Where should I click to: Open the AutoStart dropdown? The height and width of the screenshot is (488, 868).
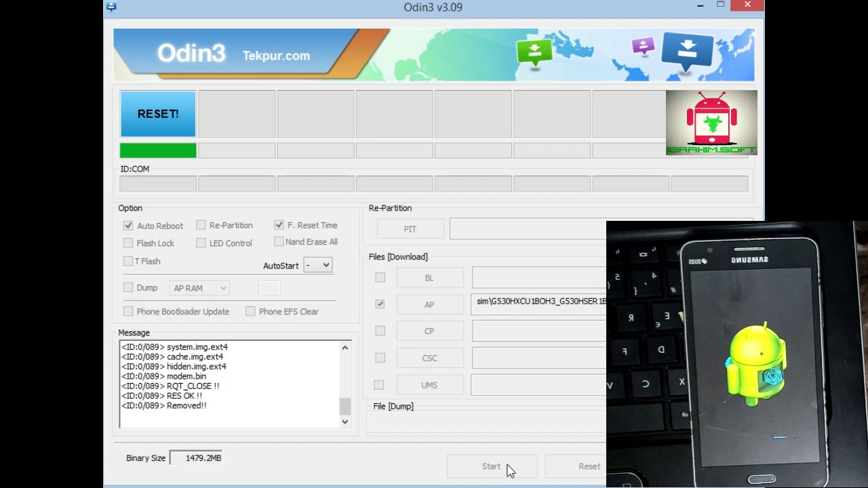click(318, 265)
